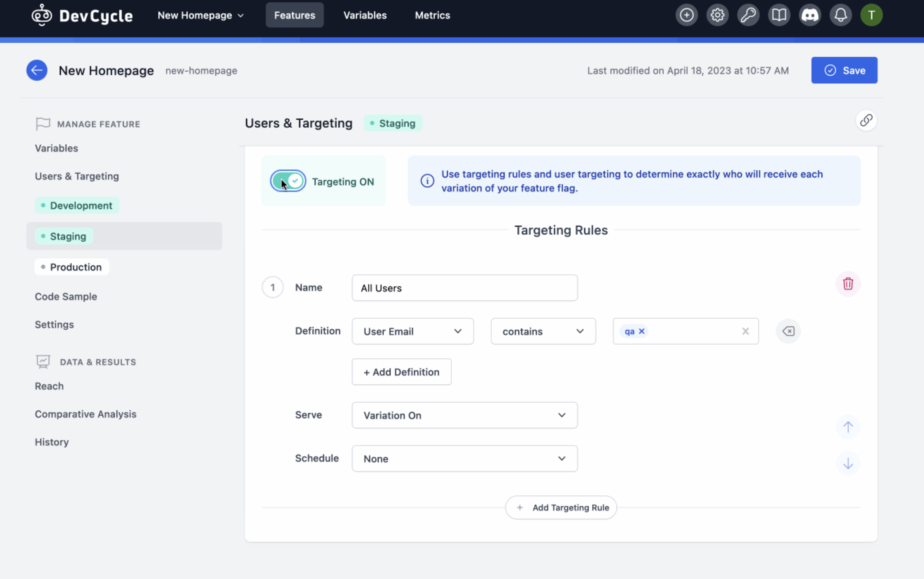Image resolution: width=924 pixels, height=579 pixels.
Task: Open the create new feature plus icon
Action: [x=686, y=14]
